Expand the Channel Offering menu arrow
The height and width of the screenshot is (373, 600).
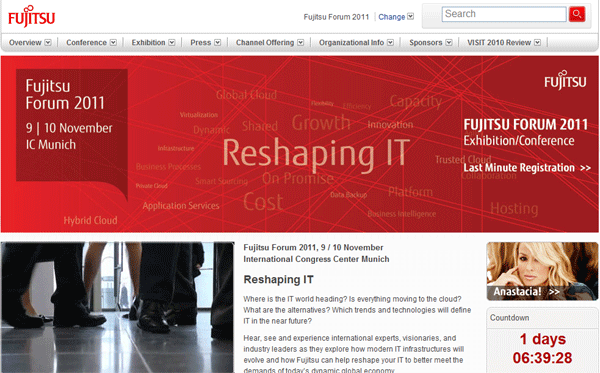(301, 42)
